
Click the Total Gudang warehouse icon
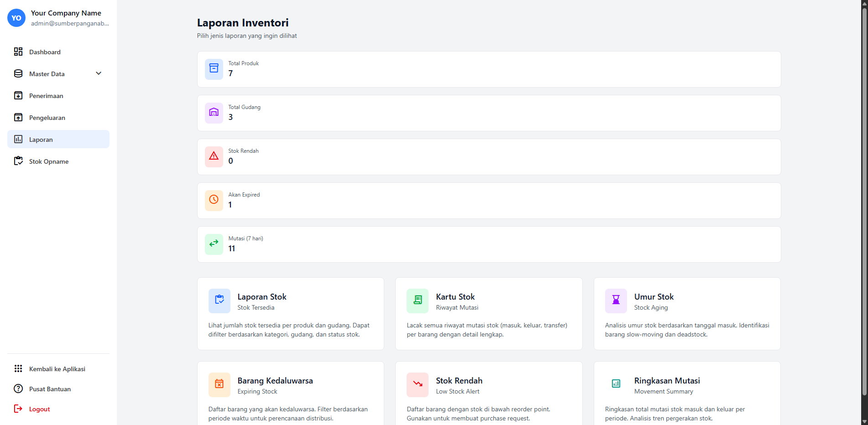point(214,113)
